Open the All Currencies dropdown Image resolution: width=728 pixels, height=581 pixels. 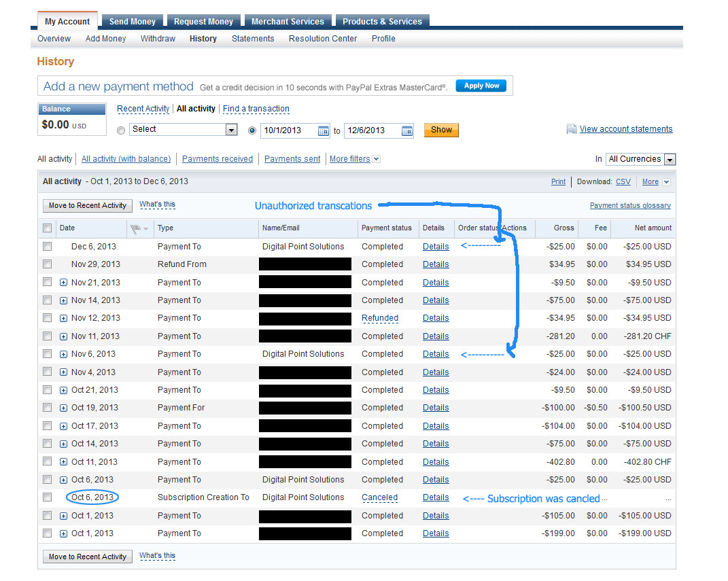[641, 159]
